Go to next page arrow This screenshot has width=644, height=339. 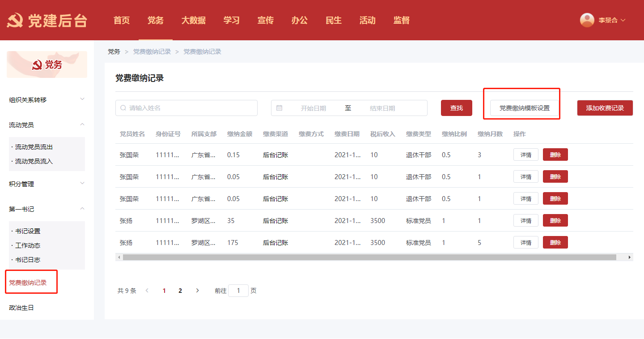[198, 291]
